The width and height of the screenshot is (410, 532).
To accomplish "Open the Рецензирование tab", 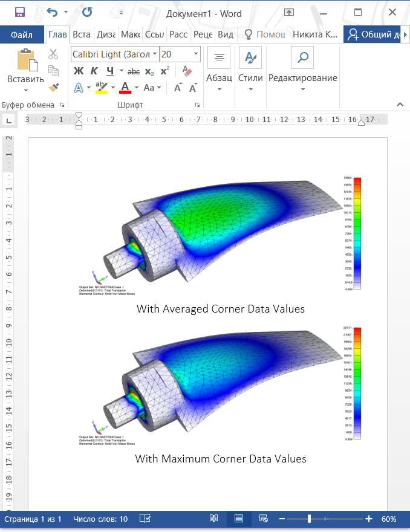I will (203, 34).
